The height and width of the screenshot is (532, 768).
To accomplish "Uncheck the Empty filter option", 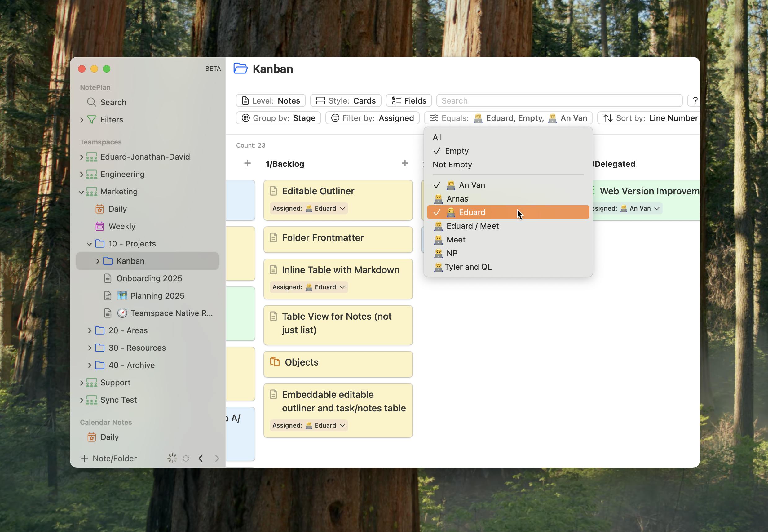I will click(508, 151).
